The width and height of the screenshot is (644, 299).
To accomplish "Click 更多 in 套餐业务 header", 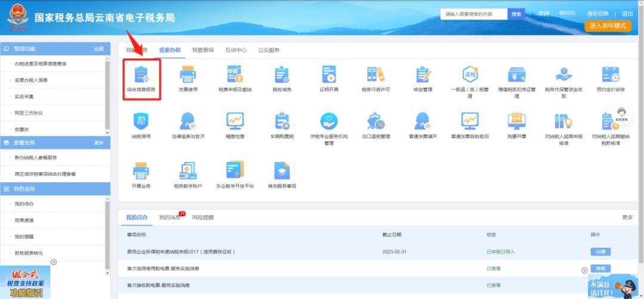I will click(x=99, y=143).
